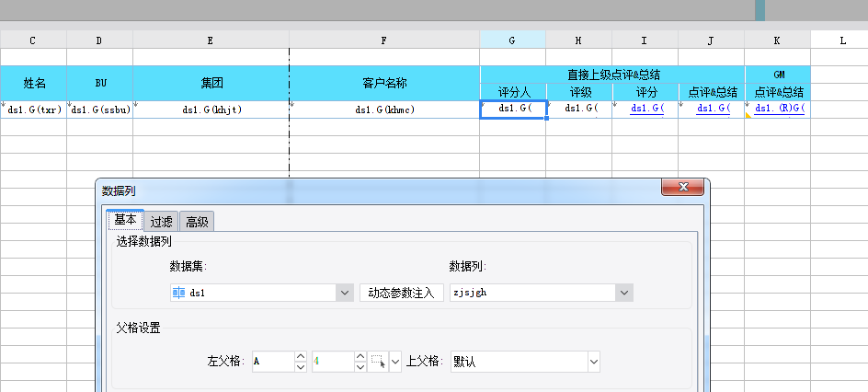Click 点评&总结 header in column J

coord(712,92)
